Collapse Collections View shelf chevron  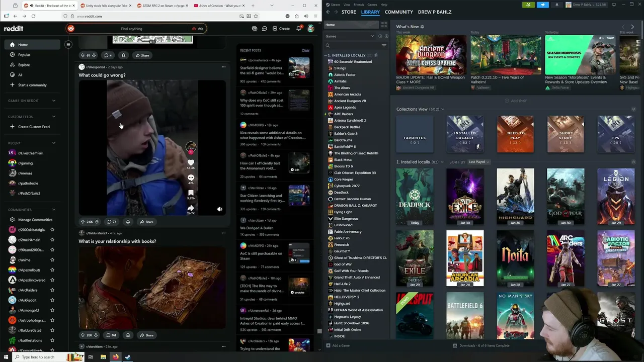click(x=633, y=109)
